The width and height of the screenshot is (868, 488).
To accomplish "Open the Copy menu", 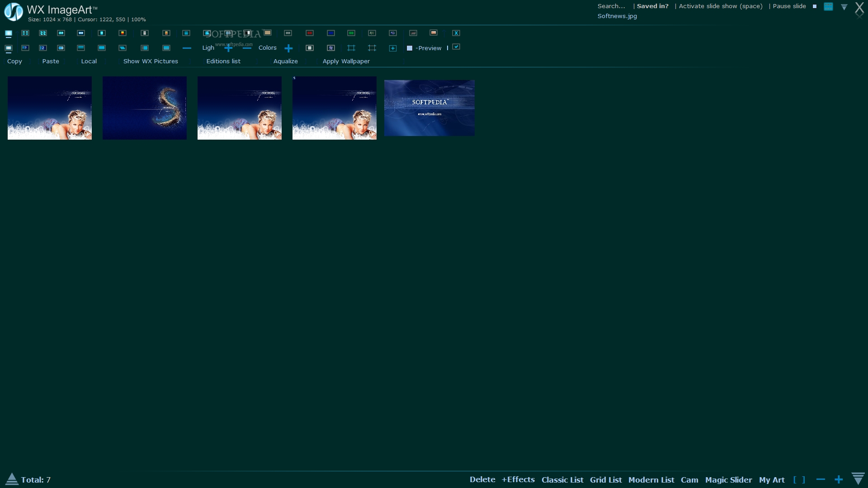I will [14, 61].
